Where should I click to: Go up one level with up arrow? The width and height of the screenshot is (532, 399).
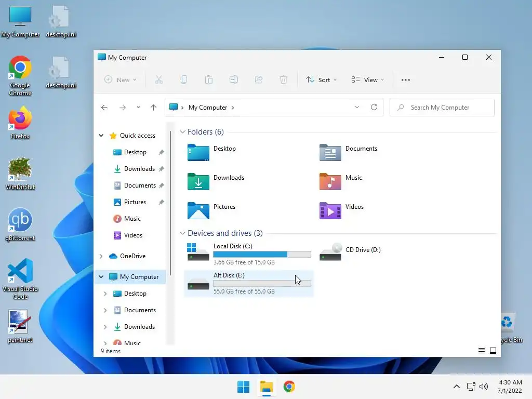tap(153, 108)
